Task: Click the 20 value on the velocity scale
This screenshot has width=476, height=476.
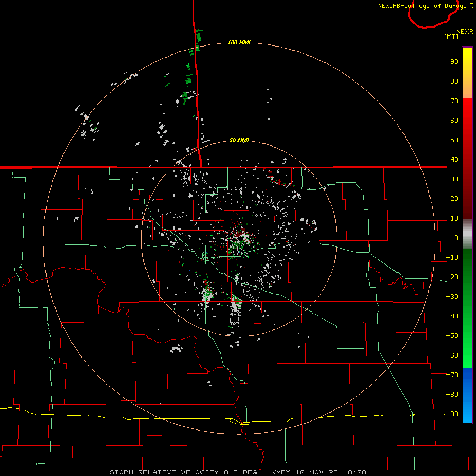Action: click(x=454, y=198)
